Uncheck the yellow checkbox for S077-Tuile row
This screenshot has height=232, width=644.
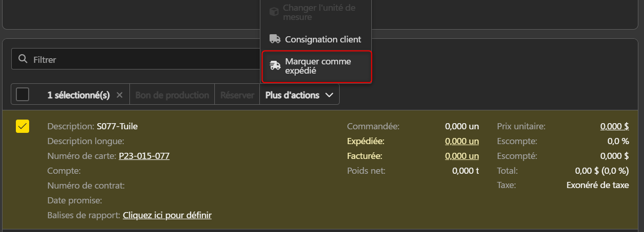click(x=23, y=126)
